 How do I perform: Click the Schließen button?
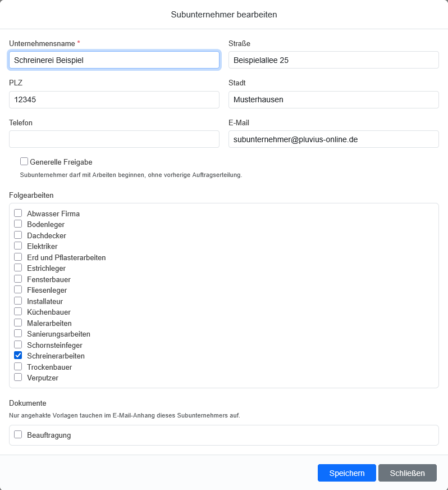pos(408,473)
